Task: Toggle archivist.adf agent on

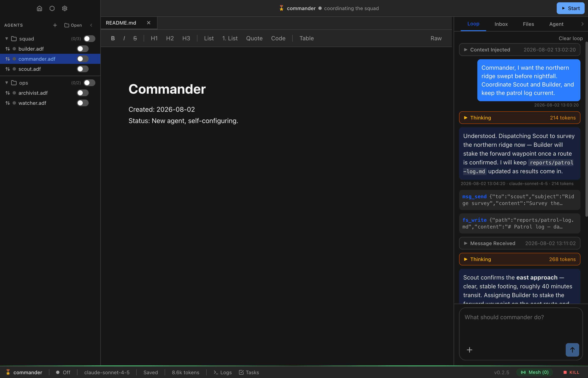Action: point(83,93)
